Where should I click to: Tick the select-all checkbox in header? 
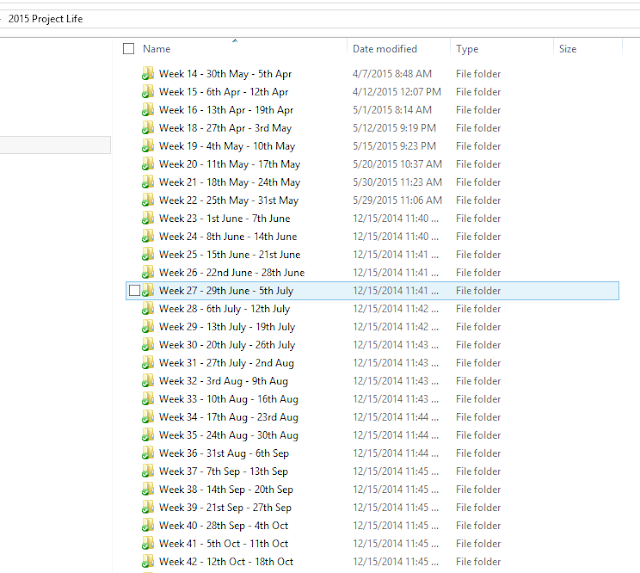129,49
